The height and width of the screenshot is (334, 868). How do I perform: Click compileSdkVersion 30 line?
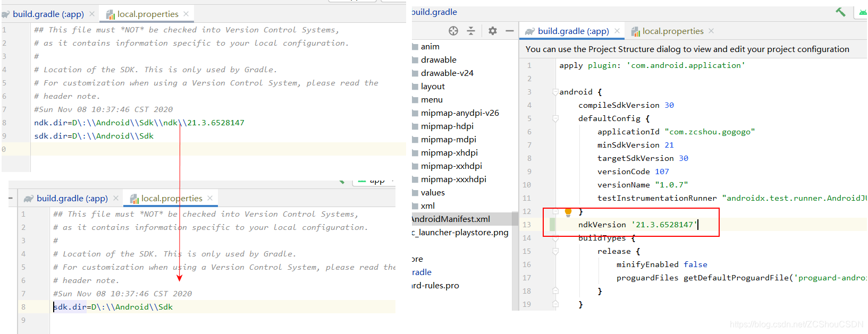626,105
